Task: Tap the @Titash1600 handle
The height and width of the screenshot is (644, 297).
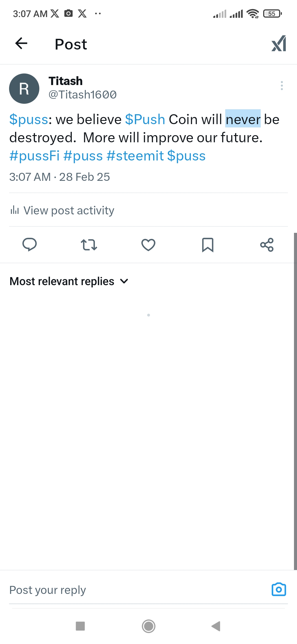Action: pyautogui.click(x=82, y=95)
